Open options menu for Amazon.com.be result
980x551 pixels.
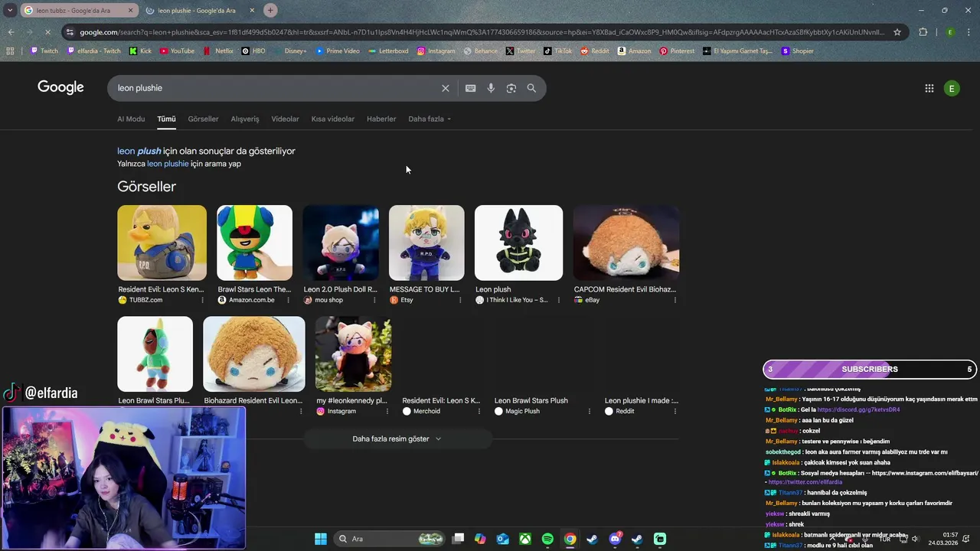(x=288, y=300)
